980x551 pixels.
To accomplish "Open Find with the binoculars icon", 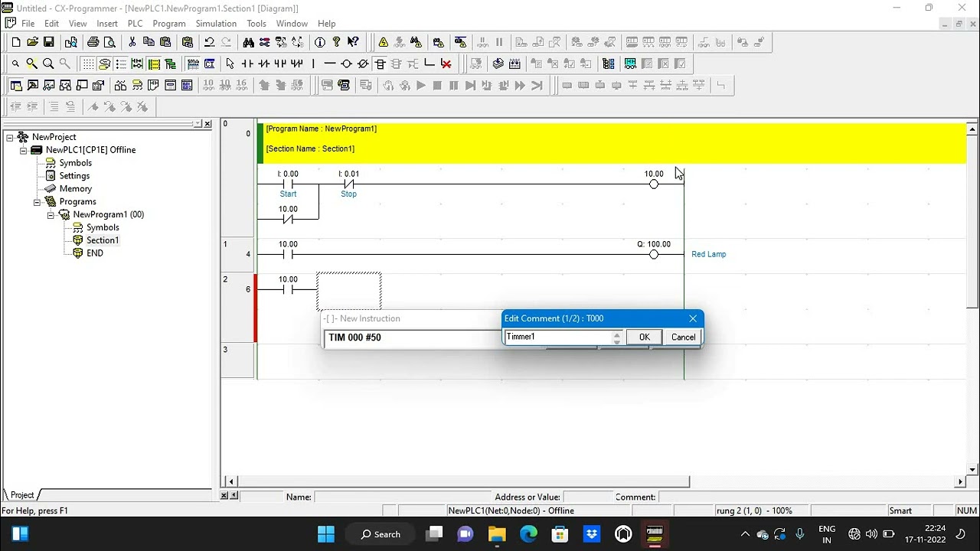I will click(x=247, y=42).
